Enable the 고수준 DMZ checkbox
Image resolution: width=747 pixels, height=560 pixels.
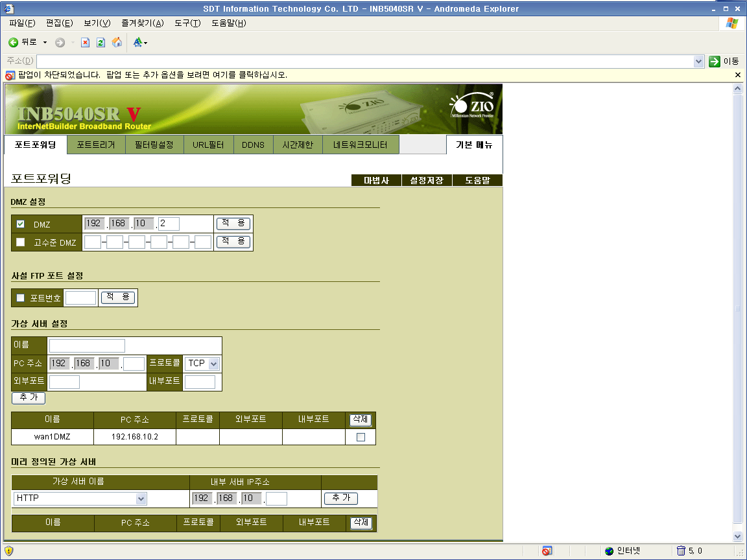(21, 242)
